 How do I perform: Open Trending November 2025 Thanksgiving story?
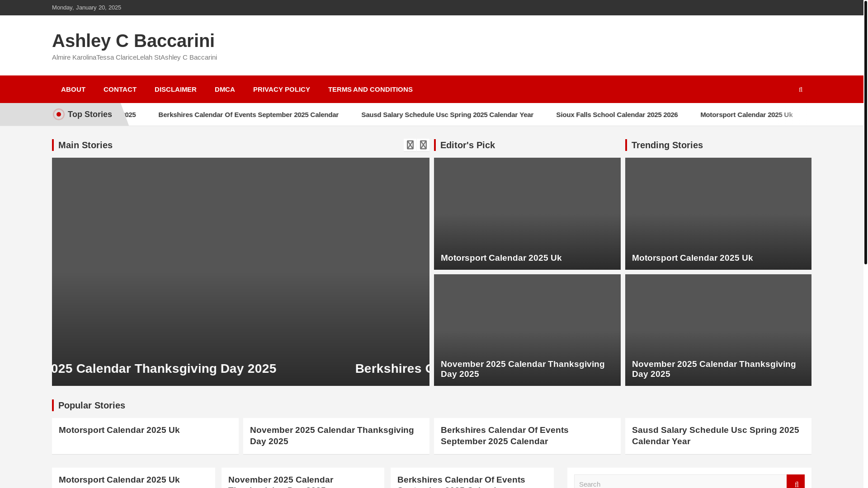tap(714, 369)
